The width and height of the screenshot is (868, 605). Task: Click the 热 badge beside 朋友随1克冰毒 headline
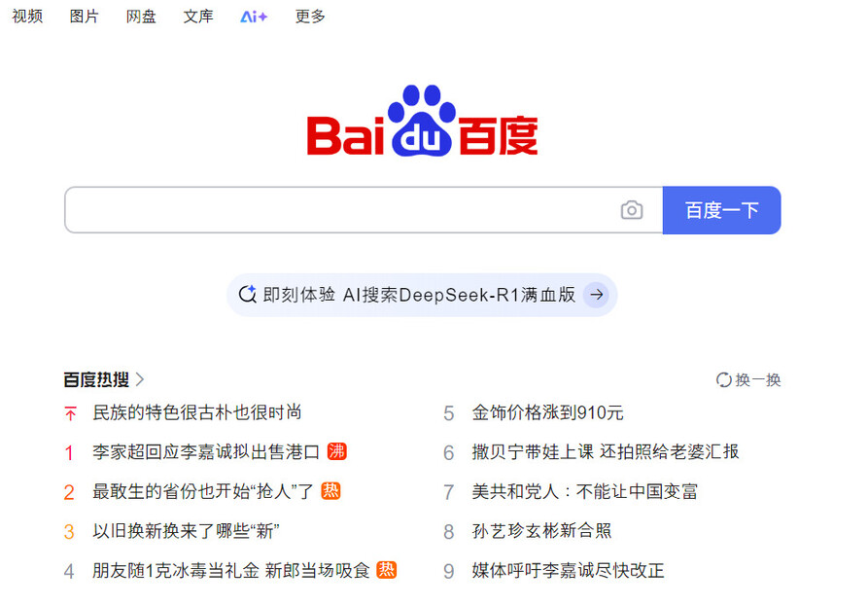pos(387,570)
